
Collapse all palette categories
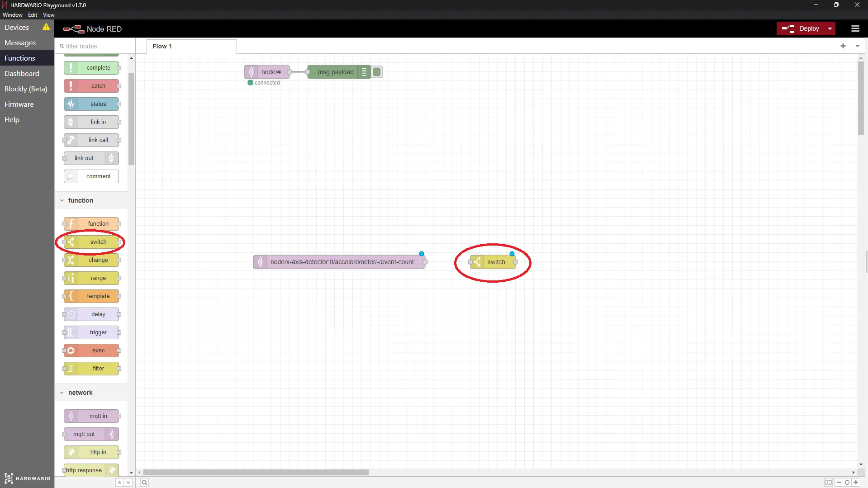click(x=119, y=483)
